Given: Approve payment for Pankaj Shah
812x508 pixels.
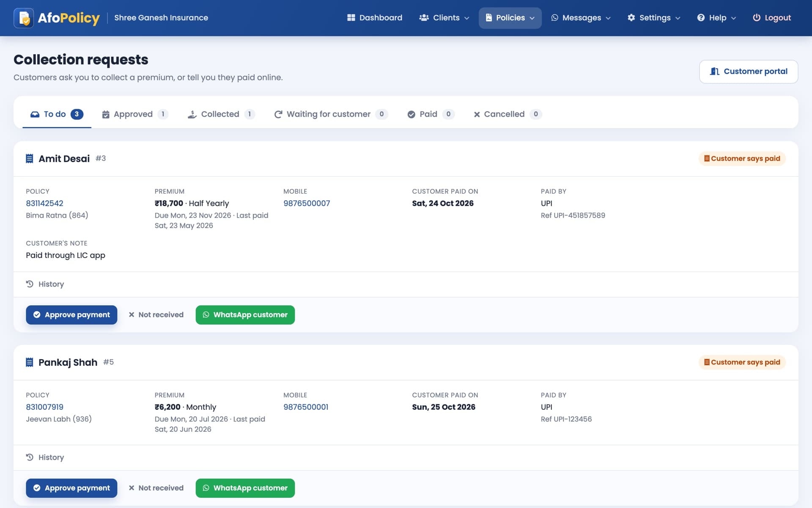Looking at the screenshot, I should point(71,488).
